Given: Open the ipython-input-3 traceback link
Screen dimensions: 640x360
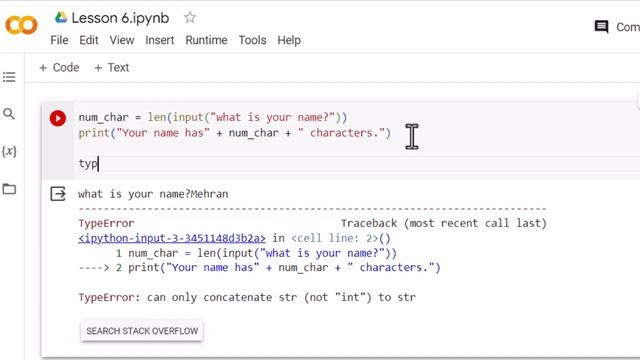Looking at the screenshot, I should pyautogui.click(x=172, y=238).
